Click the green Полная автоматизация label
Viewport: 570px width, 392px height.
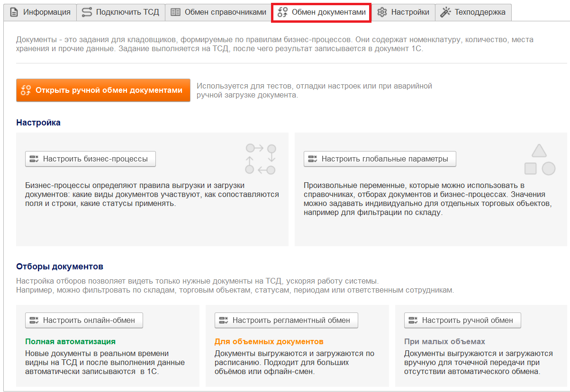pos(70,341)
